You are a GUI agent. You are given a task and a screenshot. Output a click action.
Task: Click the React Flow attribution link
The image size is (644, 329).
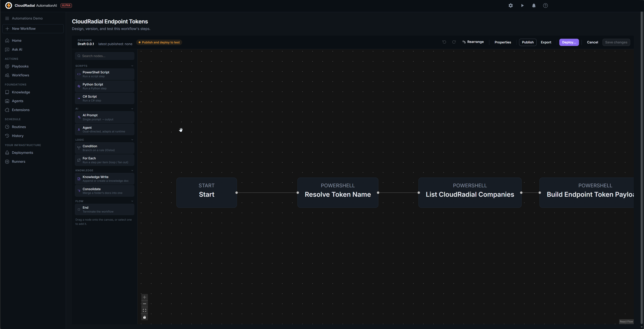626,321
